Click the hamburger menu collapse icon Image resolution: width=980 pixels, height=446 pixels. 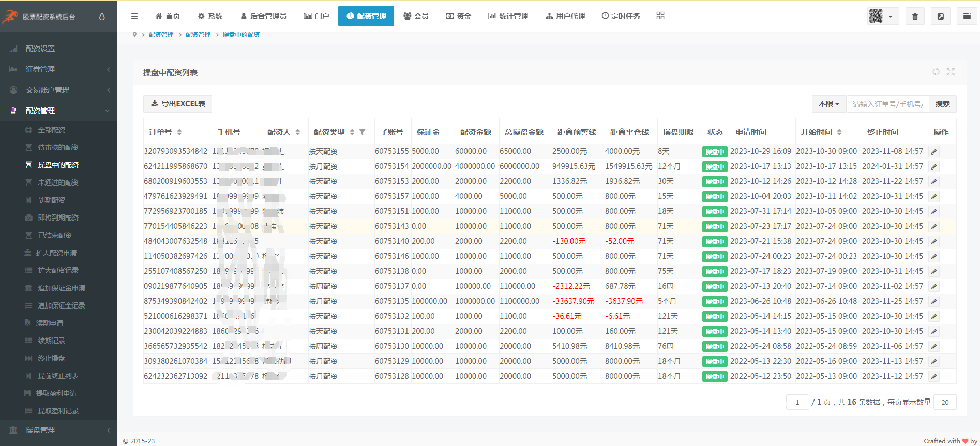(134, 16)
